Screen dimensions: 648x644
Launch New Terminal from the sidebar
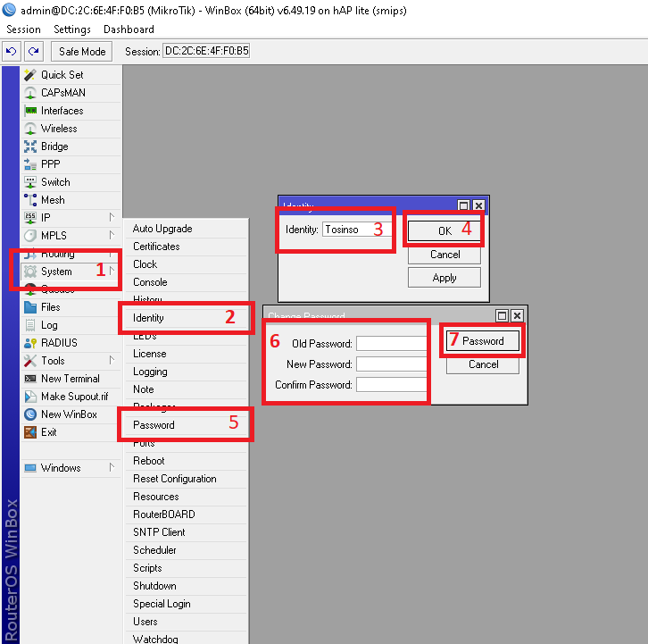pos(70,379)
